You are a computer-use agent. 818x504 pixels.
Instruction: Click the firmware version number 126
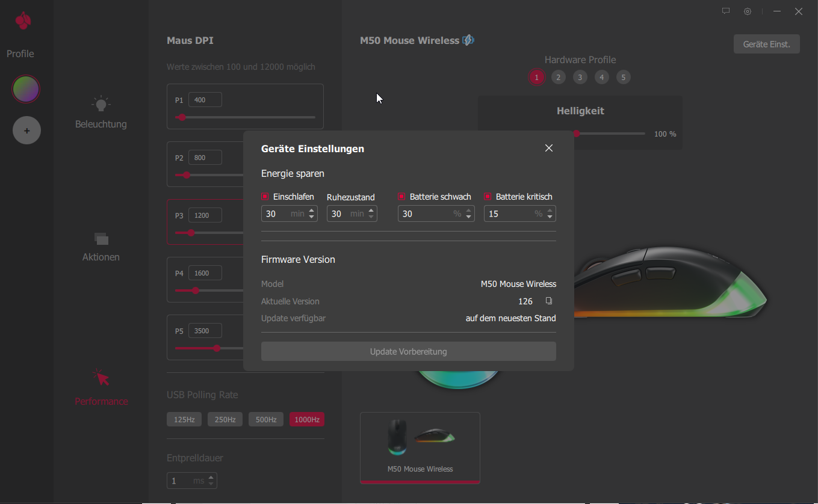[x=525, y=301]
